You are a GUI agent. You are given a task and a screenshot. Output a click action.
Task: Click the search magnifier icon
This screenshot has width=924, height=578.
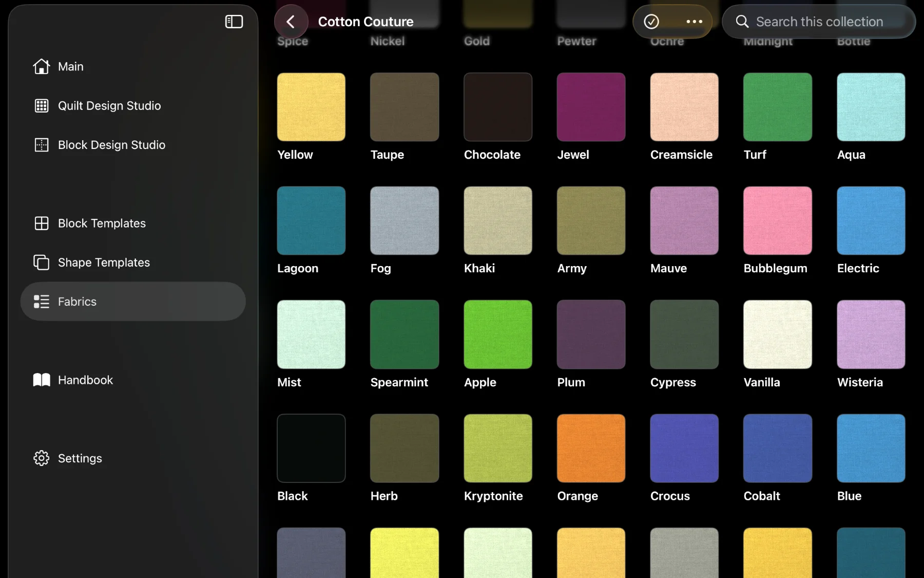point(742,22)
